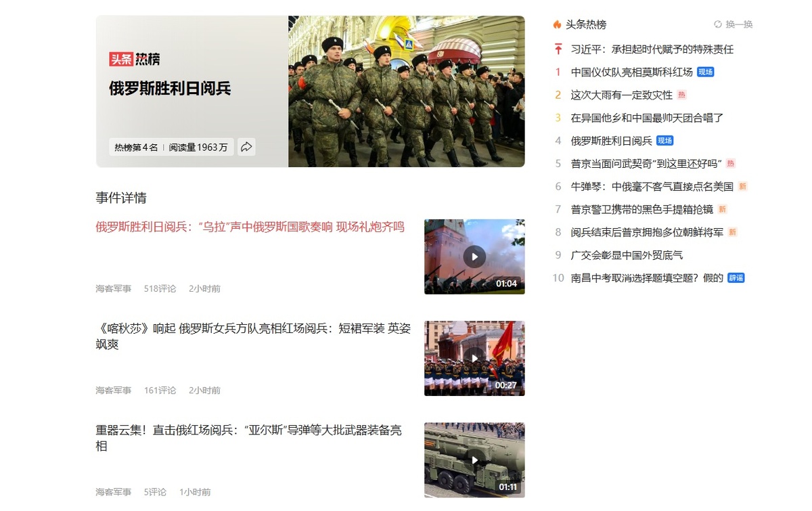Click the flame icon next to 头条热榜
The width and height of the screenshot is (812, 511).
557,24
